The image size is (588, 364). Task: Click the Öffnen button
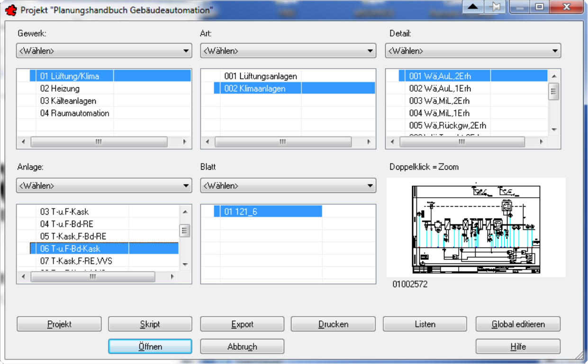tap(150, 346)
